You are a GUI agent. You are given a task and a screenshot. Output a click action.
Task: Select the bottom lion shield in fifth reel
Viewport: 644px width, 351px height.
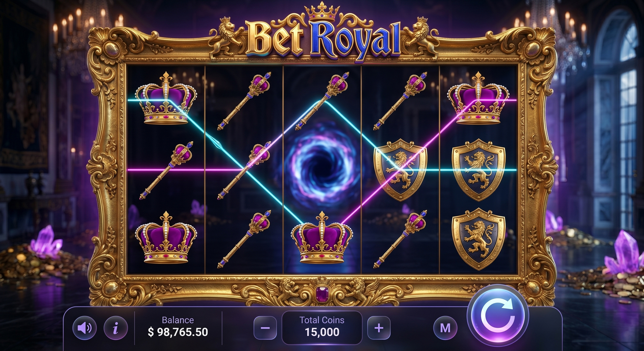(478, 239)
